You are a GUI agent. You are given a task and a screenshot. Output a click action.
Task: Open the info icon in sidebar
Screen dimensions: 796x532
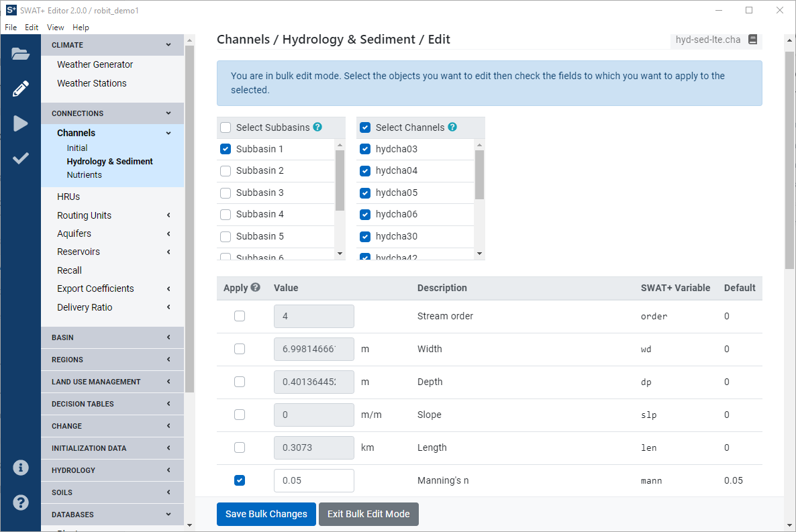[20, 468]
